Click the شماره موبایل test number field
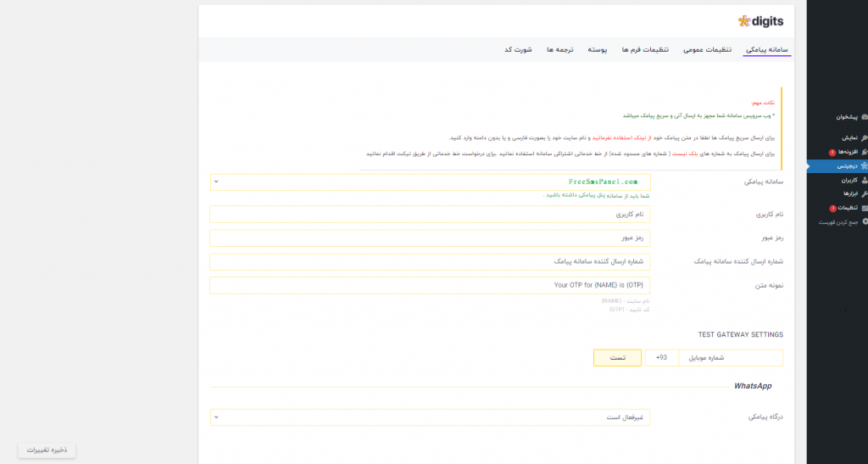Image resolution: width=868 pixels, height=464 pixels. 731,358
